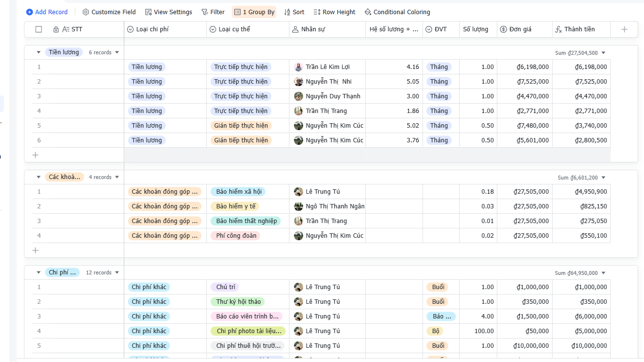The image size is (644, 362).
Task: Click the Add Record plus icon
Action: (x=29, y=12)
